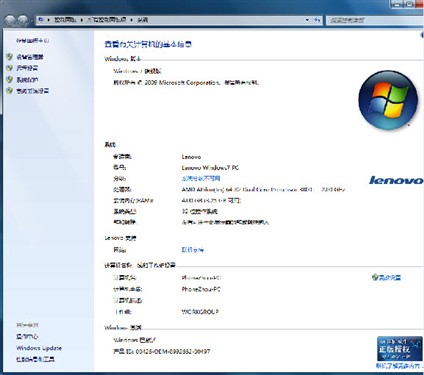Click the installed RAM value text
The height and width of the screenshot is (375, 424).
(x=211, y=200)
